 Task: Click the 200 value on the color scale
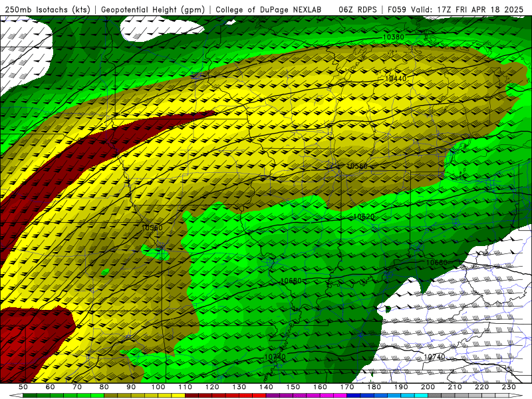coord(428,387)
